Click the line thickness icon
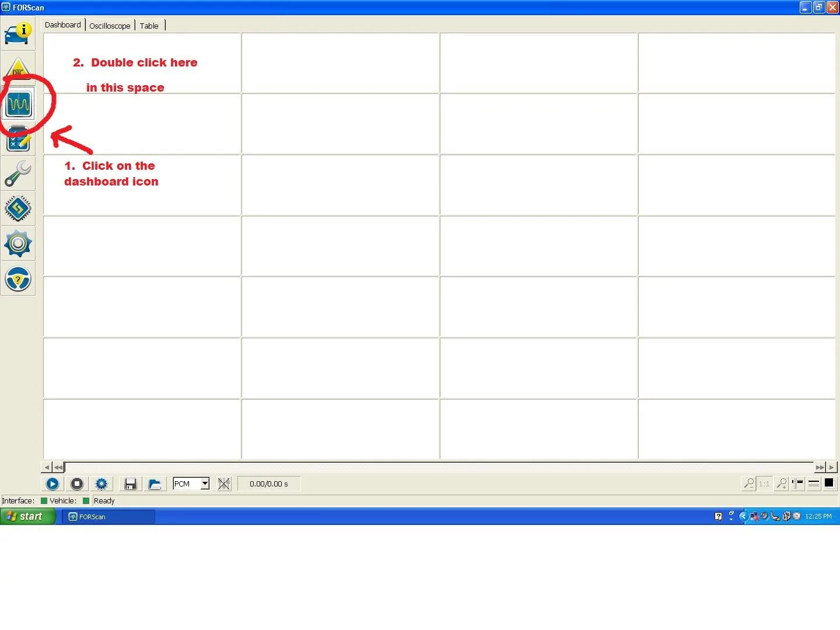Screen dimensions: 840x630 point(814,484)
